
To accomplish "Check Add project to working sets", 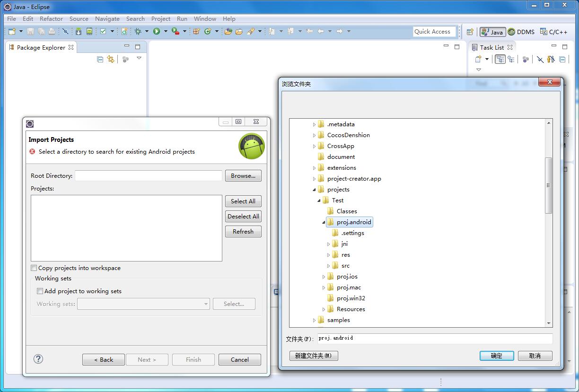I will pos(40,291).
